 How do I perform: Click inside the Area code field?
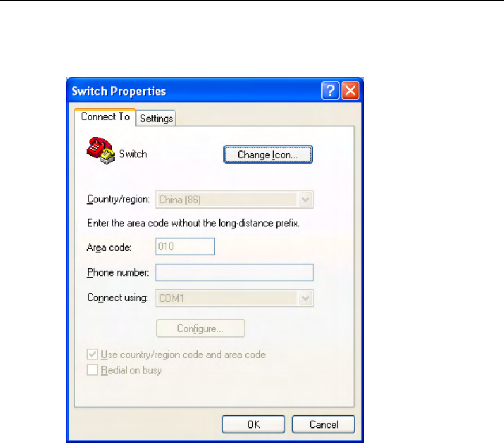click(185, 247)
